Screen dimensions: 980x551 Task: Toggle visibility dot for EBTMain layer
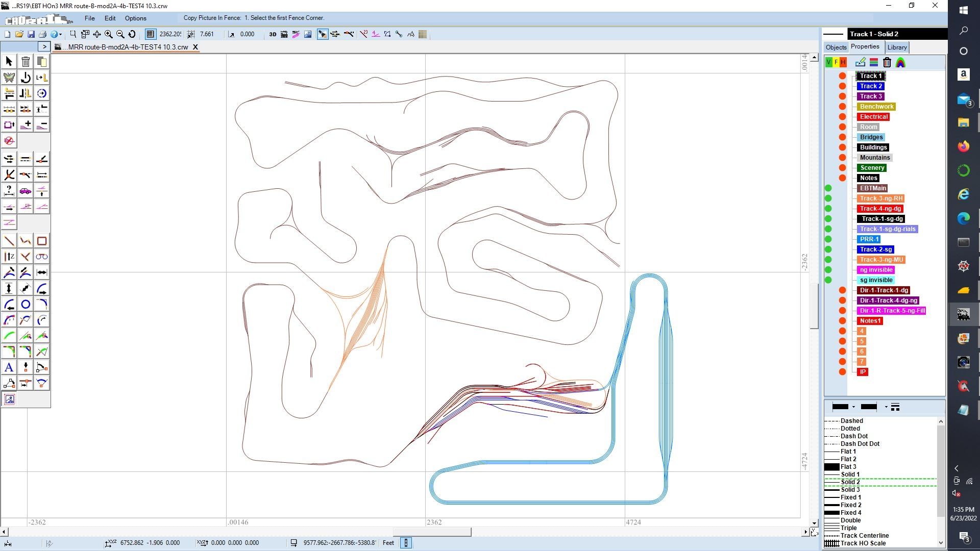[x=828, y=188]
